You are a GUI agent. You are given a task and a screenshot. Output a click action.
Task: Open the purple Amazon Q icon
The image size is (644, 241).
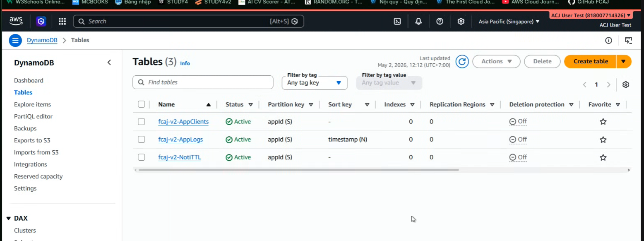point(41,21)
